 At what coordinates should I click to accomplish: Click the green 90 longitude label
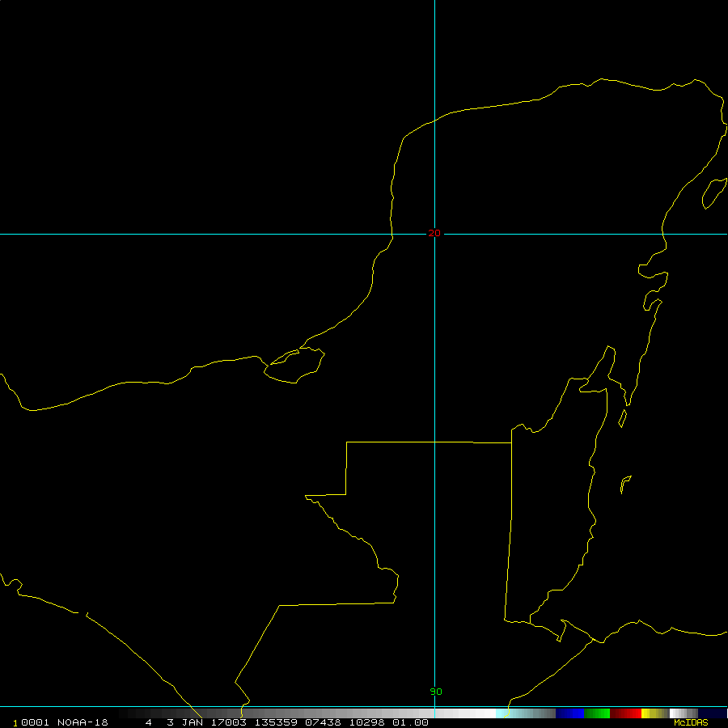[x=436, y=692]
